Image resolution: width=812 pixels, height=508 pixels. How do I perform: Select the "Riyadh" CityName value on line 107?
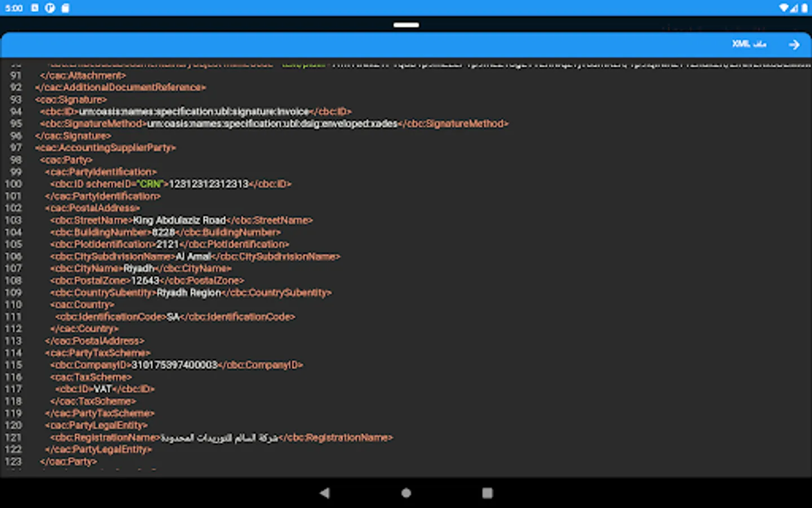pos(139,269)
